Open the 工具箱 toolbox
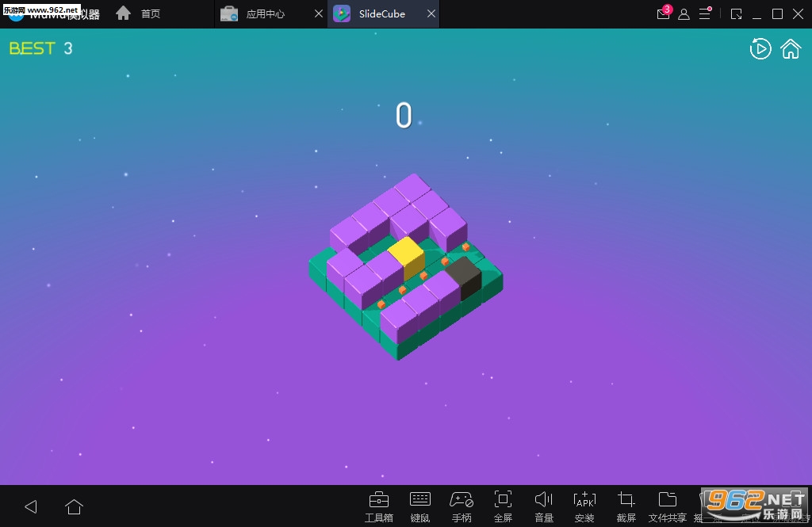This screenshot has height=527, width=812. coord(378,507)
